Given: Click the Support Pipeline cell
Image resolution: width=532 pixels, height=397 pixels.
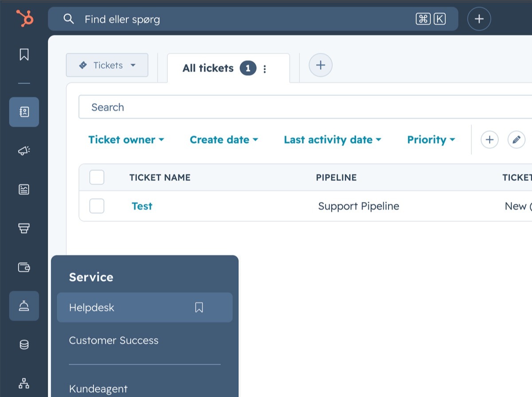Looking at the screenshot, I should tap(359, 206).
